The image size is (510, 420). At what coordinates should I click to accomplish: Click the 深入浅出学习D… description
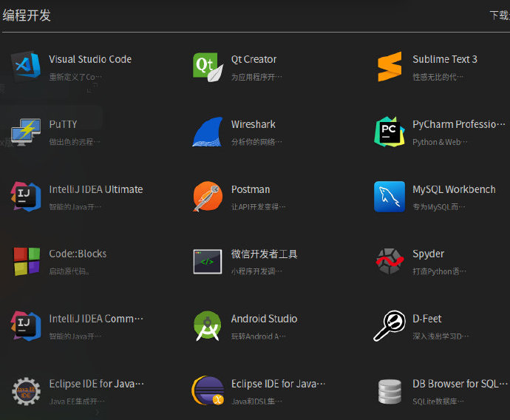tap(441, 336)
